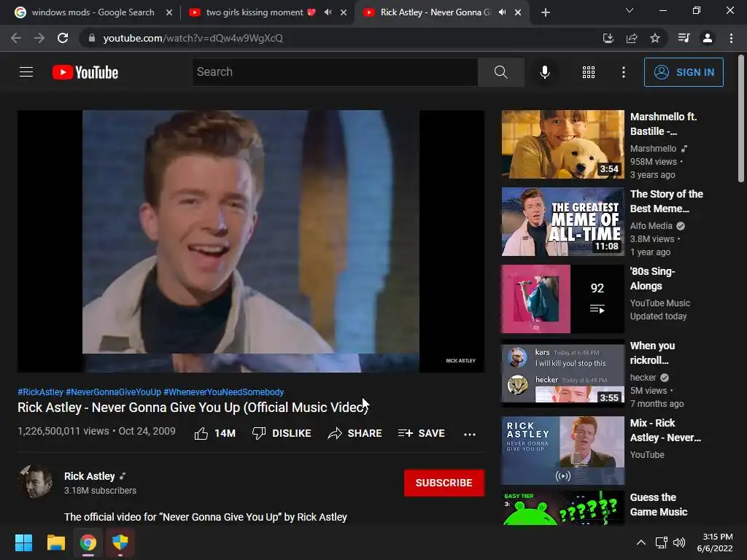The image size is (747, 560).
Task: Click Chrome icon in taskbar
Action: coord(88,542)
